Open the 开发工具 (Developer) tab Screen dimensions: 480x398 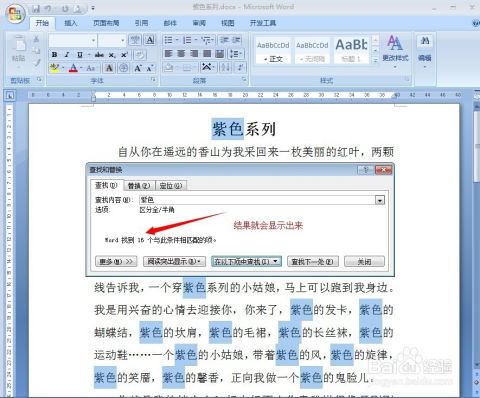[263, 23]
